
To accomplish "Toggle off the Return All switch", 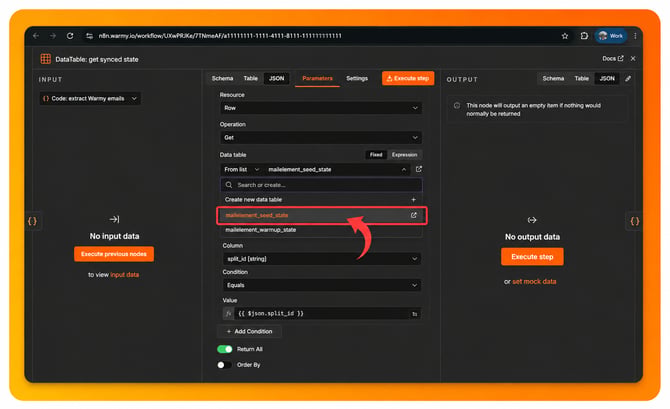I will point(224,349).
